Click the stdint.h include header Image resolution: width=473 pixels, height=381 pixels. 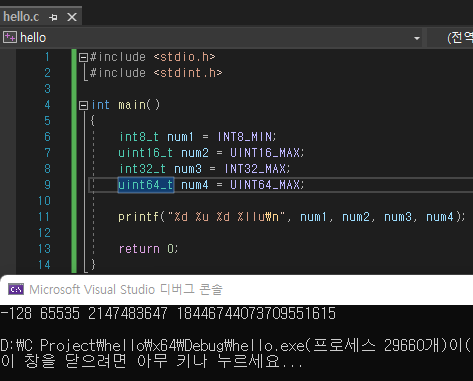coord(188,73)
